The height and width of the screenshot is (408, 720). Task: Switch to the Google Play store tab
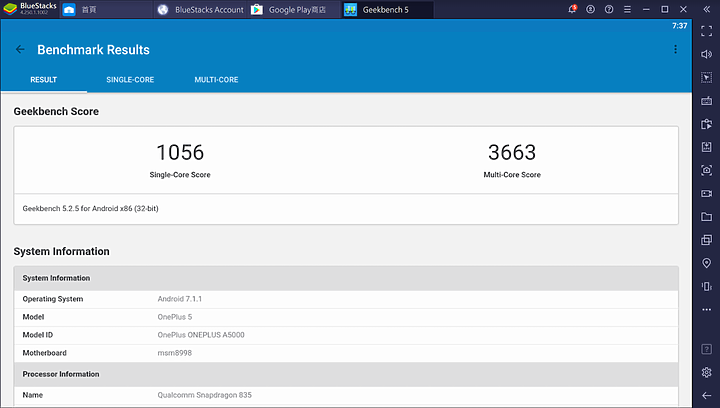(294, 10)
